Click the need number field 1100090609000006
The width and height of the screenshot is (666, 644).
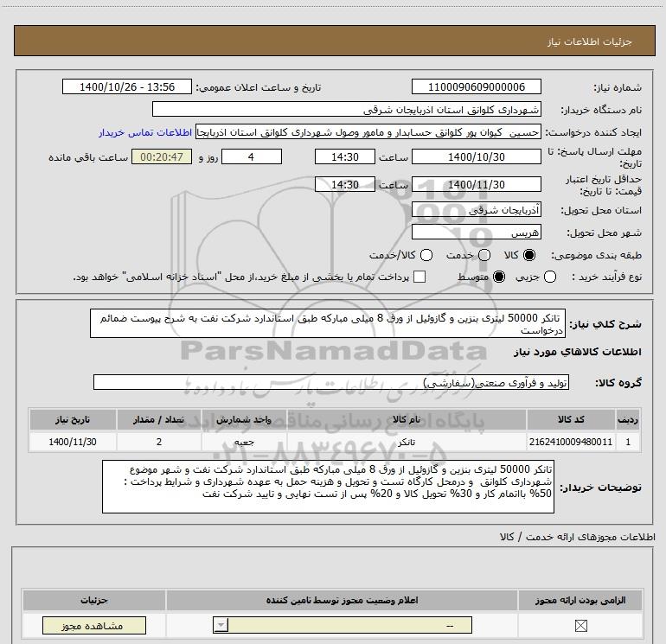tap(476, 86)
